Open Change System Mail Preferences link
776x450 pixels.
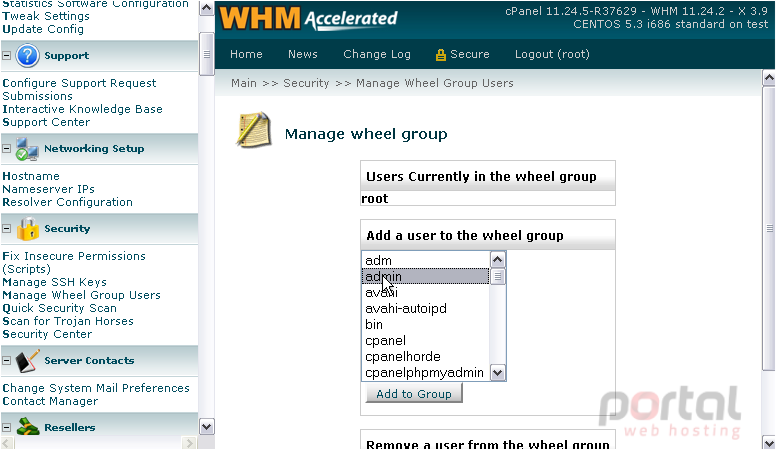pos(96,388)
